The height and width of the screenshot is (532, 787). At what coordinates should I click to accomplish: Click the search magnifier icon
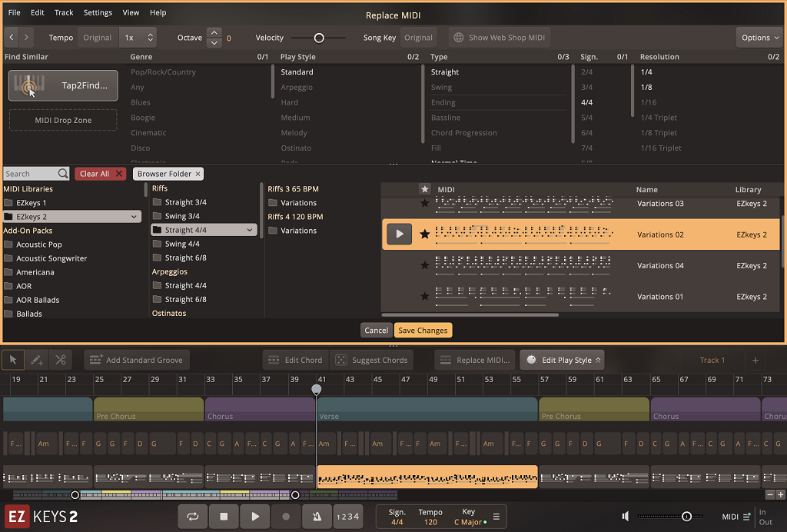pyautogui.click(x=63, y=174)
